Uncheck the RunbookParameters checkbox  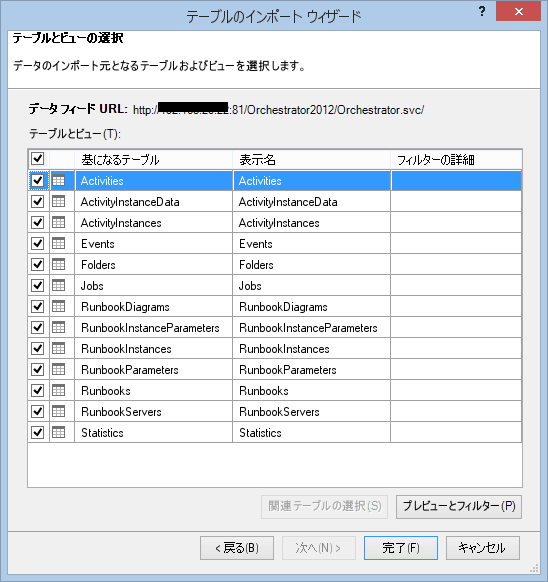[x=37, y=369]
